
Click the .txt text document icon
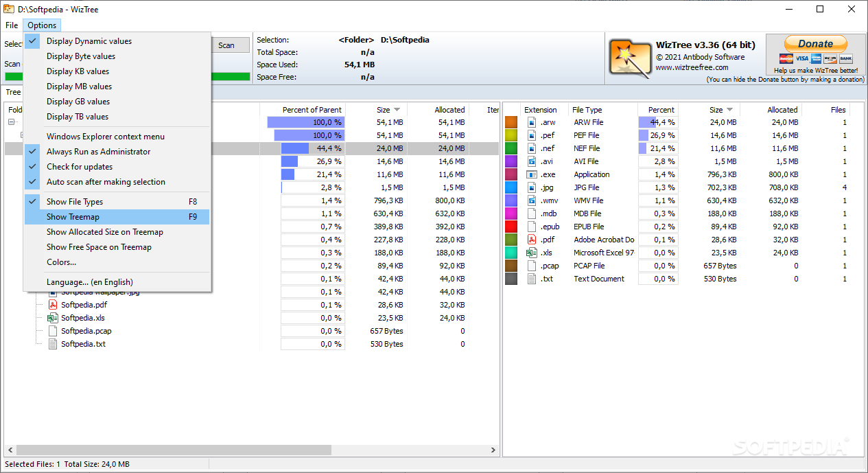point(531,279)
